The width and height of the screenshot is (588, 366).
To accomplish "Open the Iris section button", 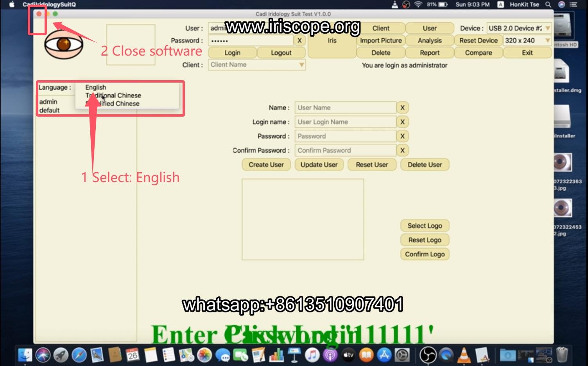I will 332,41.
